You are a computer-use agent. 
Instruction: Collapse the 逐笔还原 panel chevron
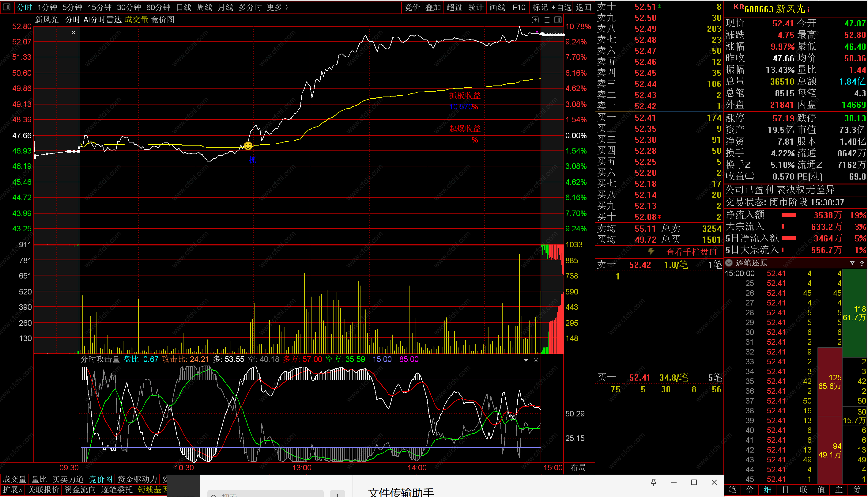729,263
